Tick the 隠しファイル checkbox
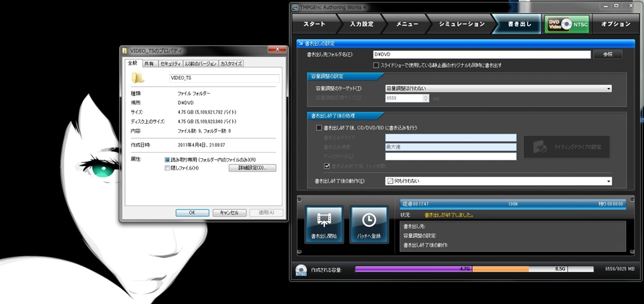 pos(167,168)
